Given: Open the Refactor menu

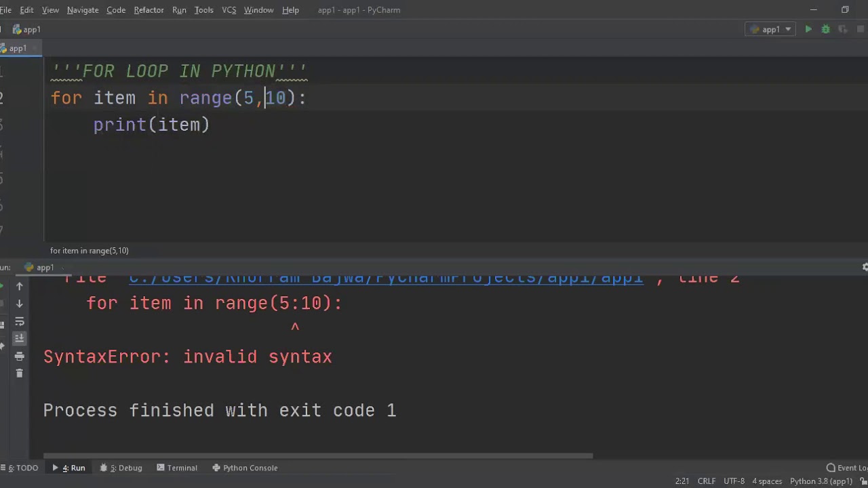Looking at the screenshot, I should click(x=149, y=10).
